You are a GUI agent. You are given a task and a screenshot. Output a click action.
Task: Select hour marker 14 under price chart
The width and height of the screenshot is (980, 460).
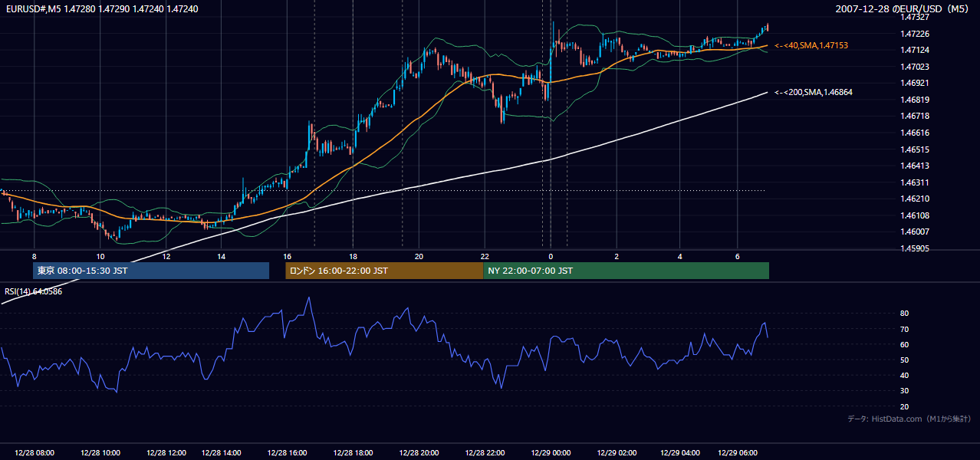point(221,256)
